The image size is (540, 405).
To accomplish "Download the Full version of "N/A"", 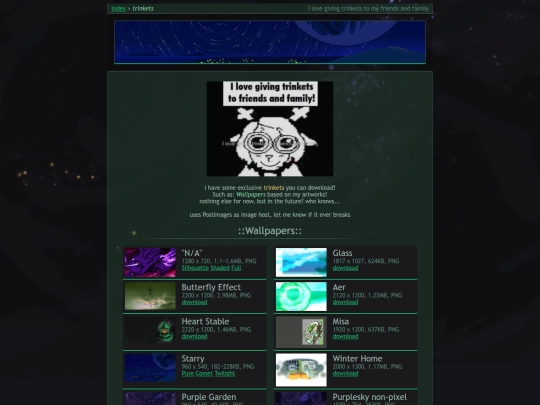I will [x=236, y=268].
